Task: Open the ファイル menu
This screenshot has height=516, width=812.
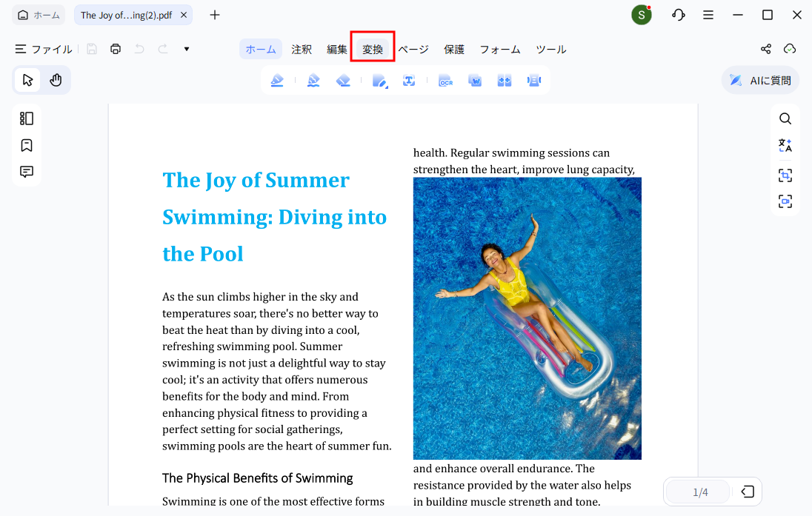Action: pos(44,49)
